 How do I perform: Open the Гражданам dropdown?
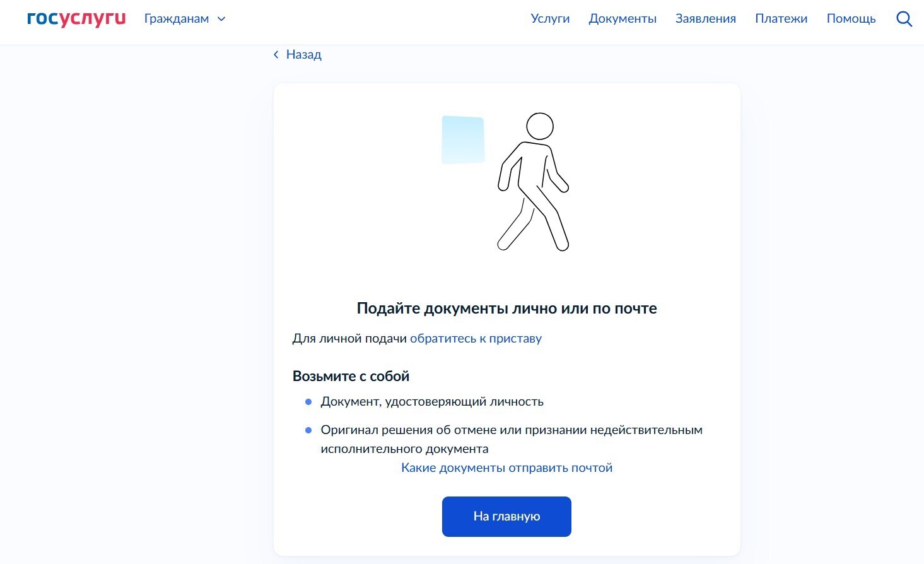(177, 18)
